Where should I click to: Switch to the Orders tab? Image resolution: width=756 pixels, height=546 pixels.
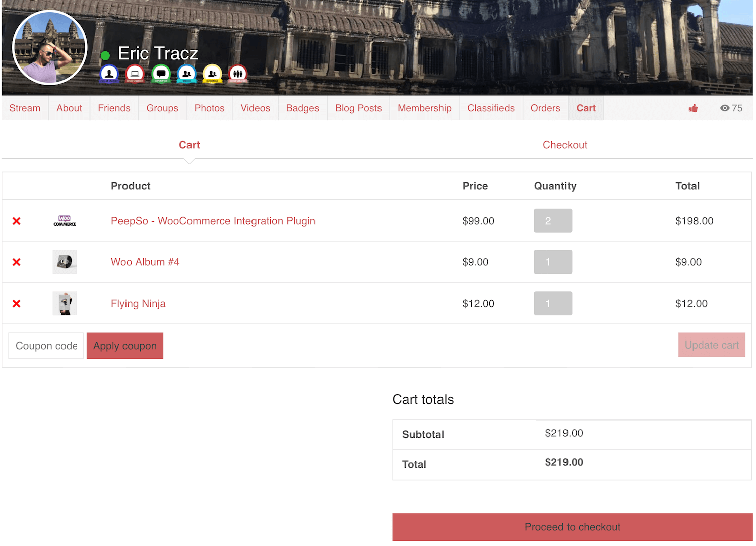tap(545, 108)
